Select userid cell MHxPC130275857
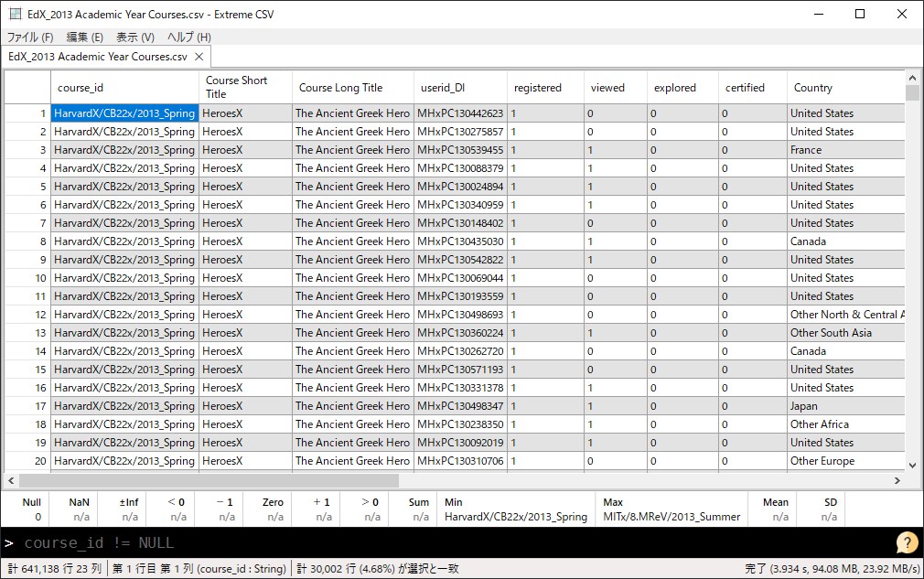This screenshot has height=579, width=924. [x=461, y=132]
